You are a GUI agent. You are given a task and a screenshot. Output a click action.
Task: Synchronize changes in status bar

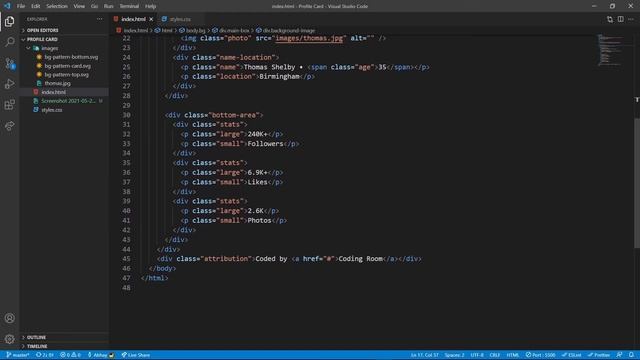pyautogui.click(x=44, y=355)
